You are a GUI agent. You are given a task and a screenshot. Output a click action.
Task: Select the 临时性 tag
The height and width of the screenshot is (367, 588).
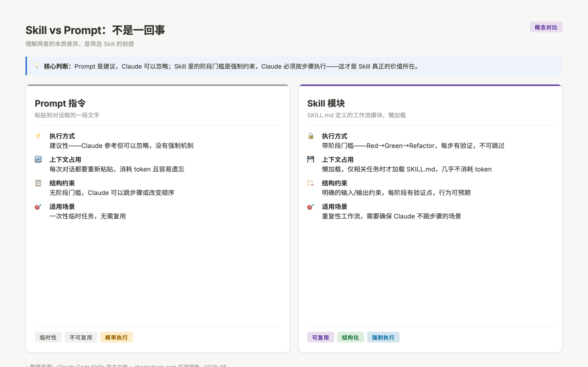click(x=48, y=337)
